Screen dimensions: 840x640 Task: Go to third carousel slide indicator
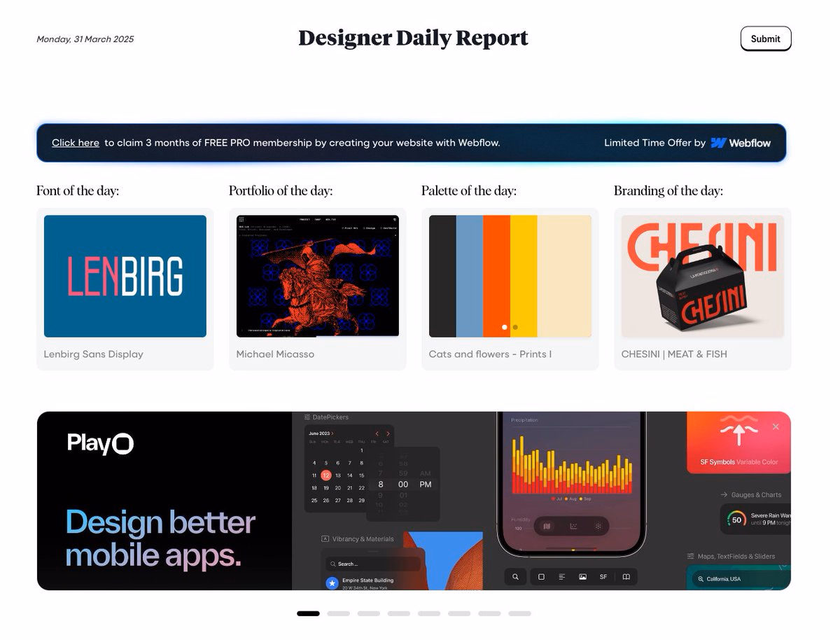click(x=369, y=613)
